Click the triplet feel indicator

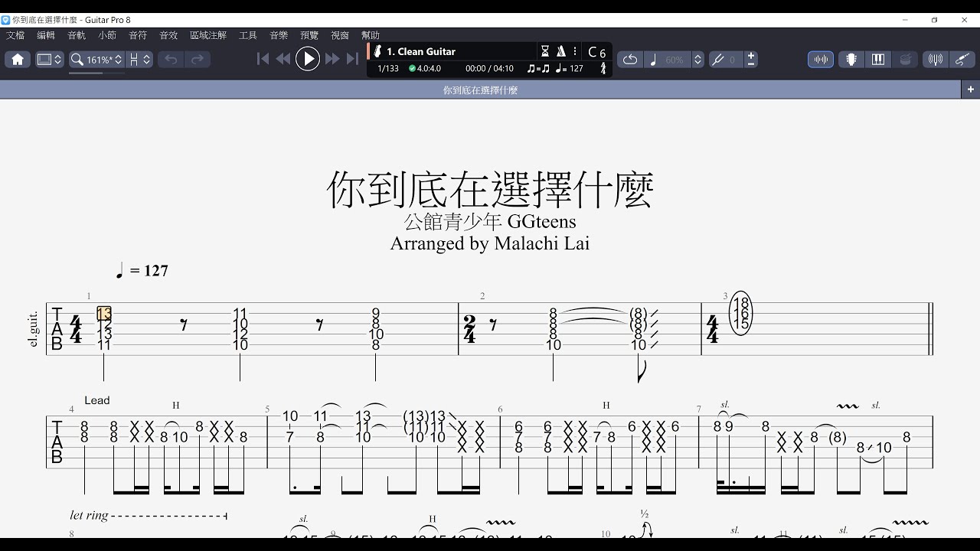click(538, 68)
